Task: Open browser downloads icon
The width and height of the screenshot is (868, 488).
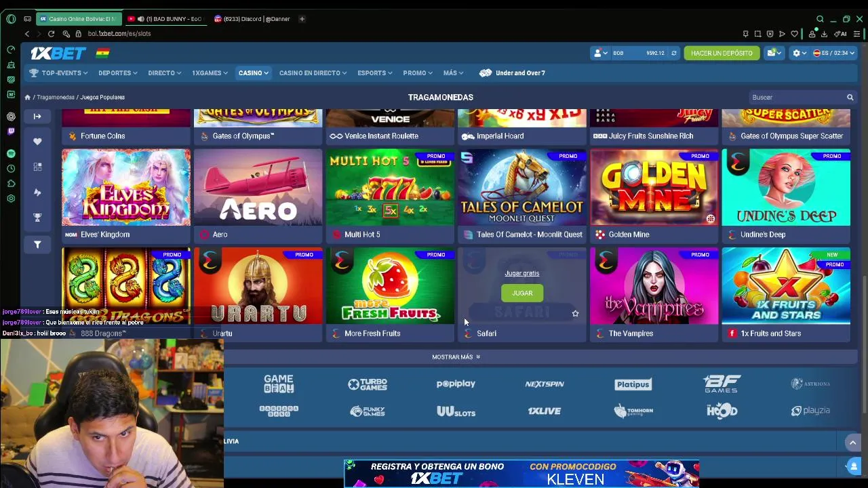Action: [824, 34]
